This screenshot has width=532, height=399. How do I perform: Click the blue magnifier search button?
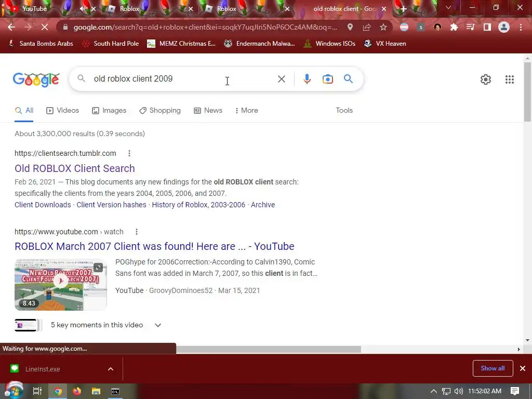[x=348, y=79]
